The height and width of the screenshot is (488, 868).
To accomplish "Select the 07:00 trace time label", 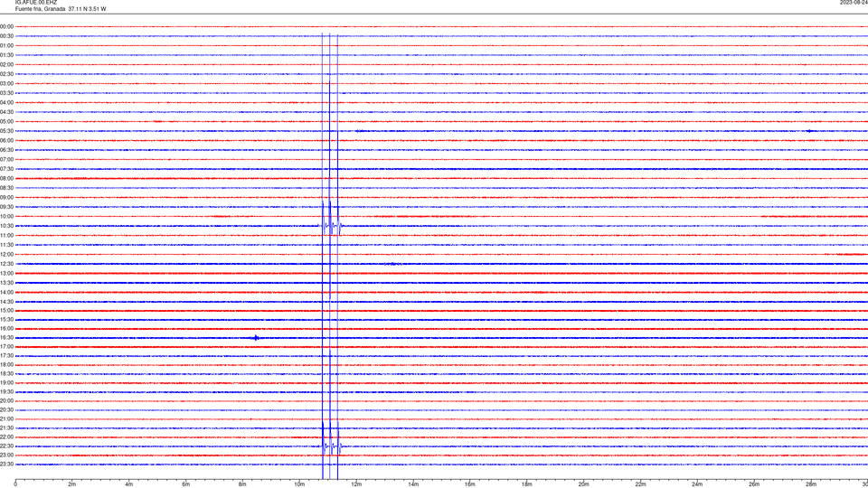I will click(6, 159).
